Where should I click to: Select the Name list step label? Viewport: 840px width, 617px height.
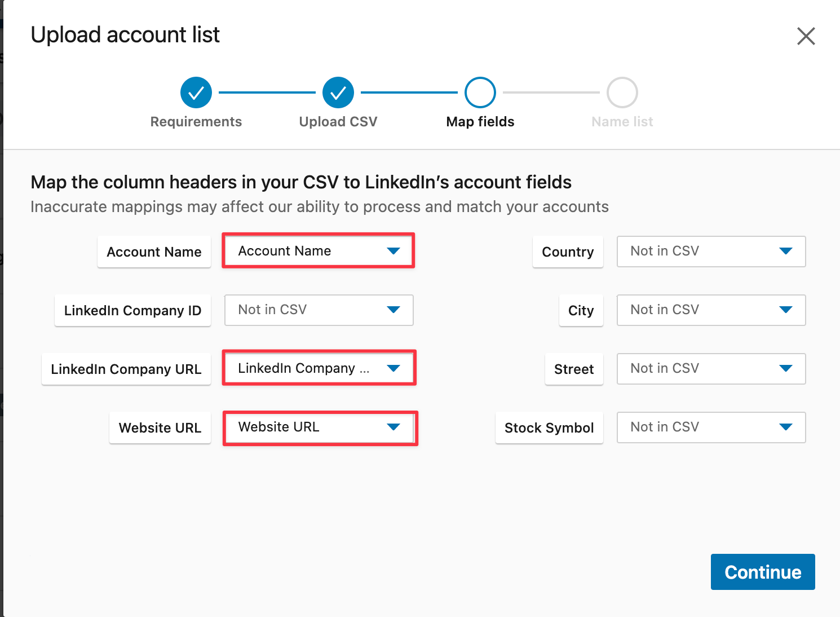[622, 122]
